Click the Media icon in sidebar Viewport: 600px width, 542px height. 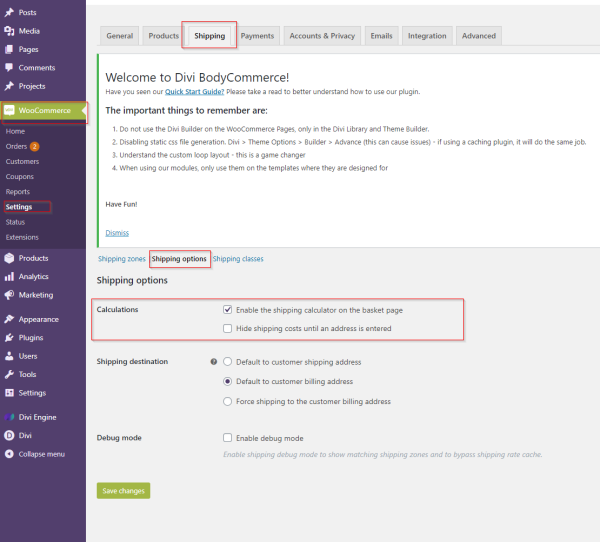[9, 31]
